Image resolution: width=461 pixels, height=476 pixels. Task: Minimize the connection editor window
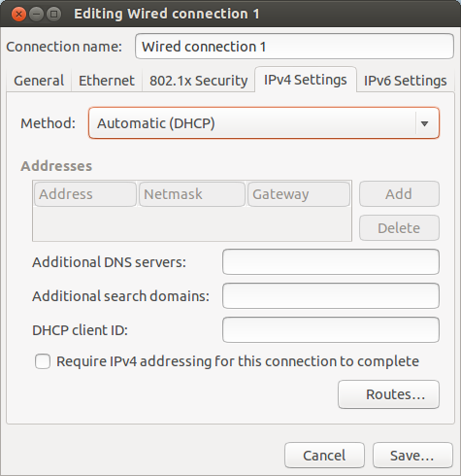point(36,15)
